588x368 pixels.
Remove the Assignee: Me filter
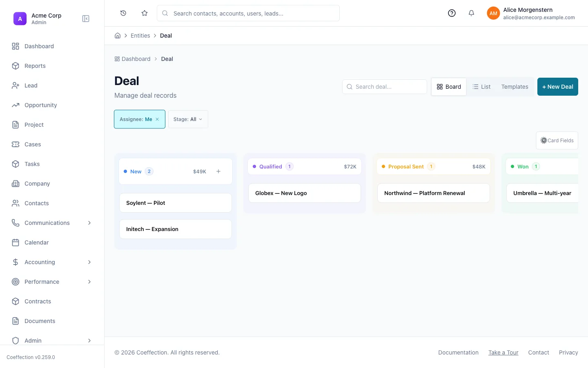click(x=157, y=119)
